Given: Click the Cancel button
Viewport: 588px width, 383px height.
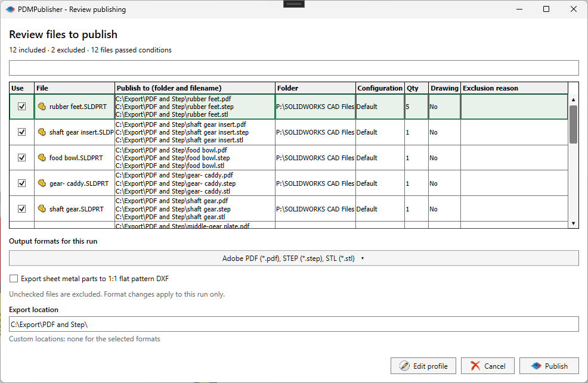Looking at the screenshot, I should click(x=487, y=366).
